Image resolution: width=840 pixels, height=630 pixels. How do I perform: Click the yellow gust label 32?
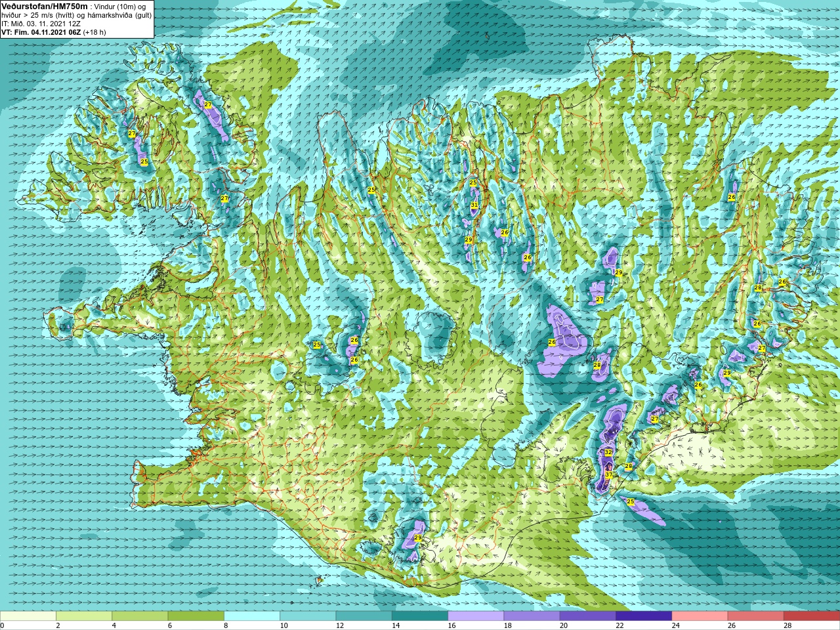pyautogui.click(x=608, y=453)
